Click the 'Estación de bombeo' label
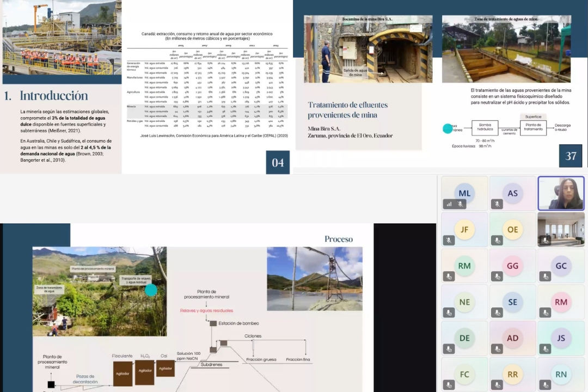 (x=238, y=323)
